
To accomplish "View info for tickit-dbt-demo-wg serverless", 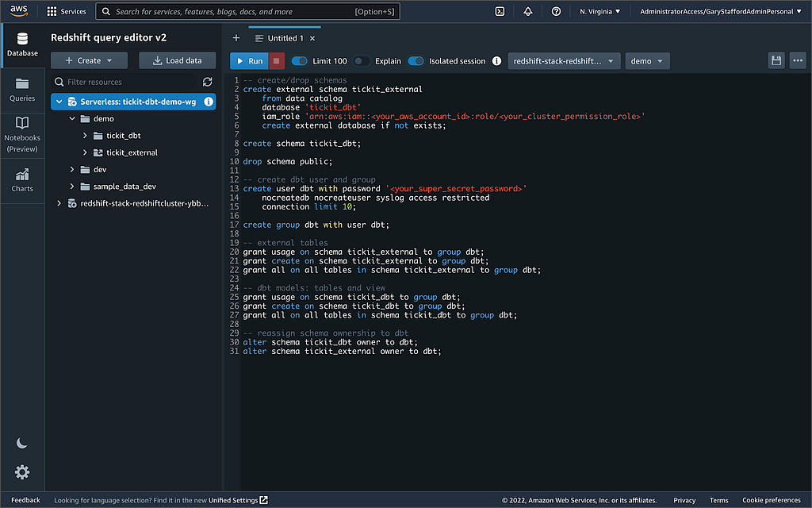I will click(209, 102).
